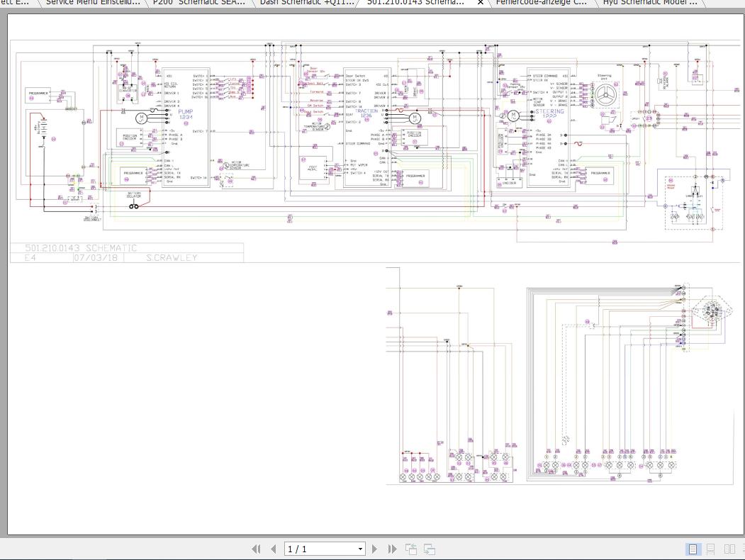745x560 pixels.
Task: Enable continuous scrolling page layout
Action: (x=710, y=549)
